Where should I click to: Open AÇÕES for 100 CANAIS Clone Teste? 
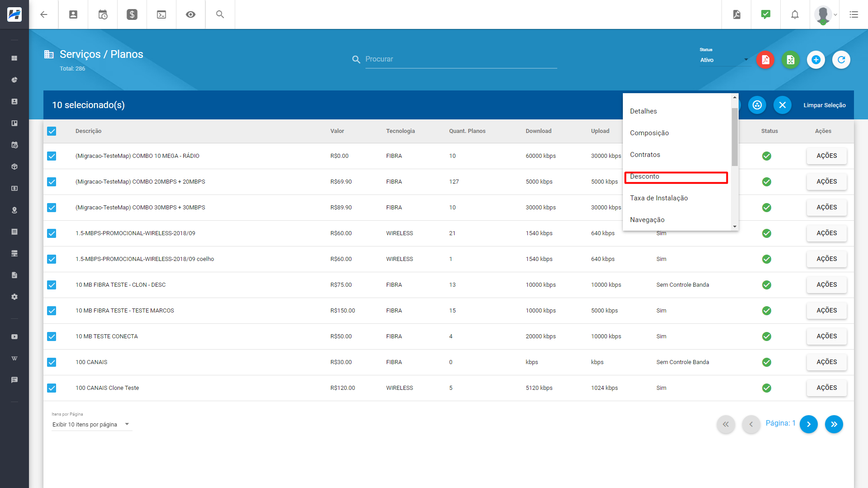[x=826, y=388]
